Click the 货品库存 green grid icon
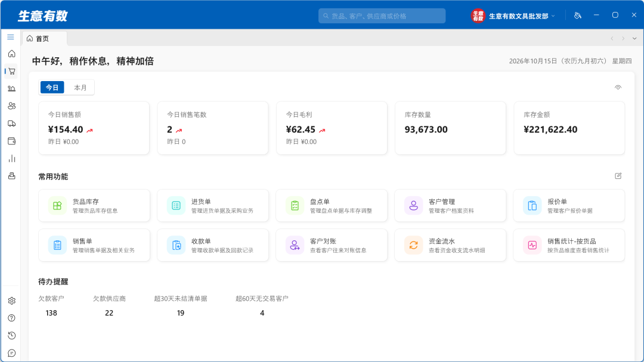The height and width of the screenshot is (362, 644). click(x=57, y=205)
